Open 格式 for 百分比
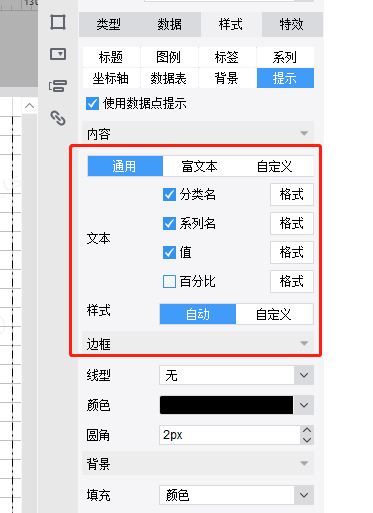The height and width of the screenshot is (513, 373). [292, 281]
